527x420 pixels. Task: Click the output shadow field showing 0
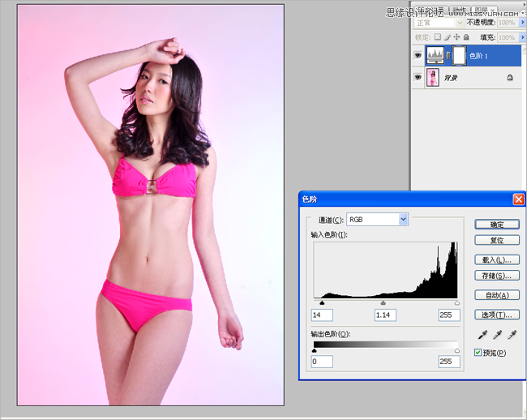(322, 362)
